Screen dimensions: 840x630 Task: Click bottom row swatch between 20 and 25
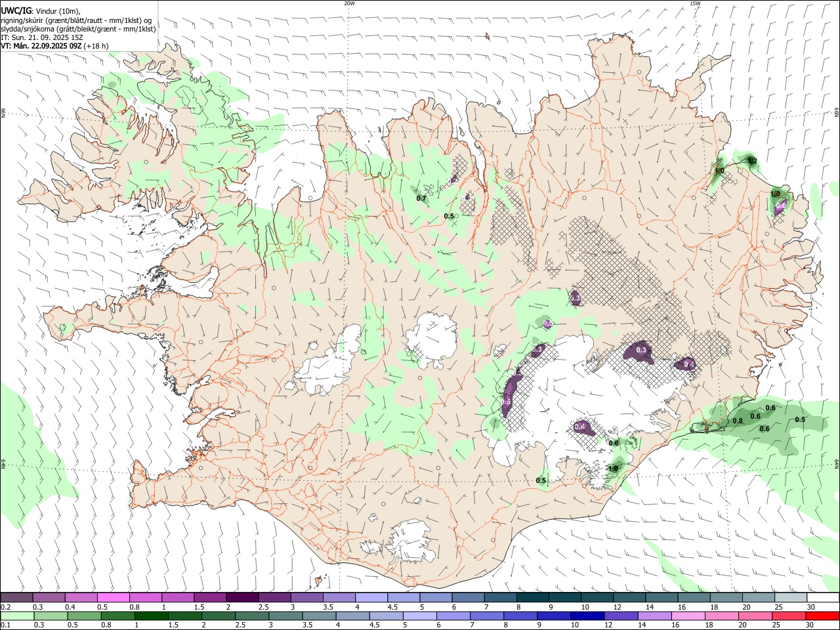pyautogui.click(x=755, y=616)
